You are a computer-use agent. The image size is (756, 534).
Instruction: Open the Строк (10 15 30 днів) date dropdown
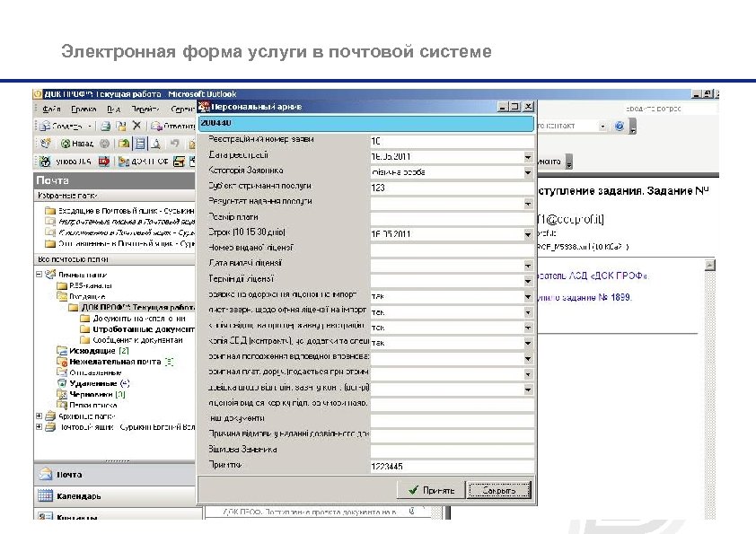pyautogui.click(x=528, y=234)
